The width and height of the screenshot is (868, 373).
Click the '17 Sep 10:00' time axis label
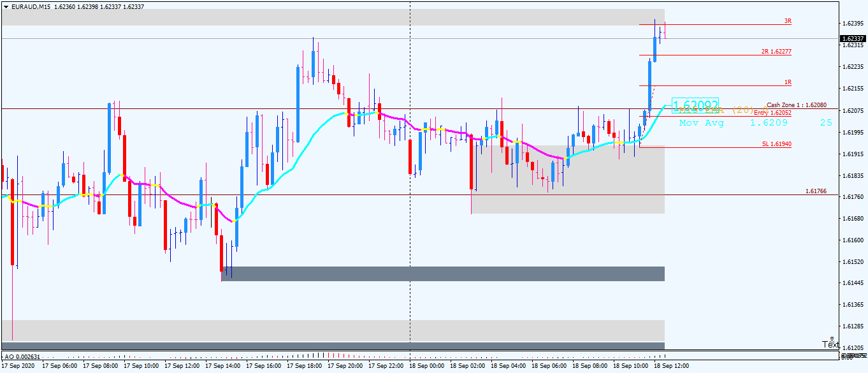click(x=141, y=366)
